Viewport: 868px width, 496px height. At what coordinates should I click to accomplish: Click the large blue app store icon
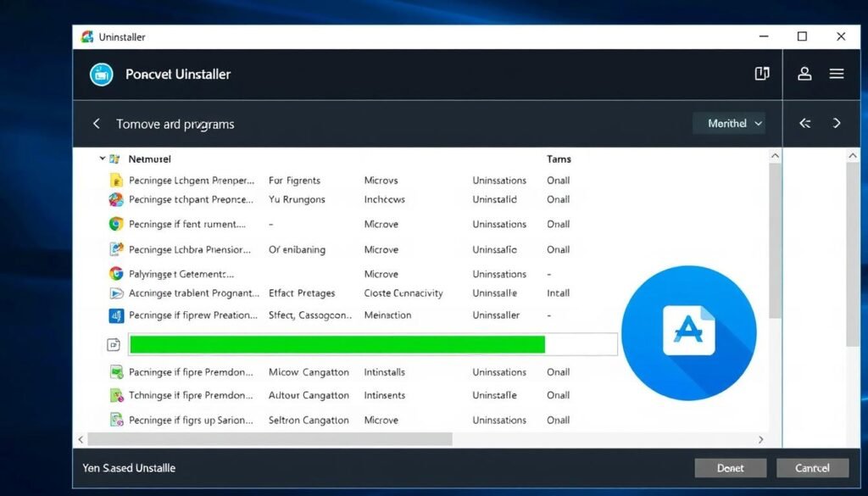pyautogui.click(x=688, y=332)
